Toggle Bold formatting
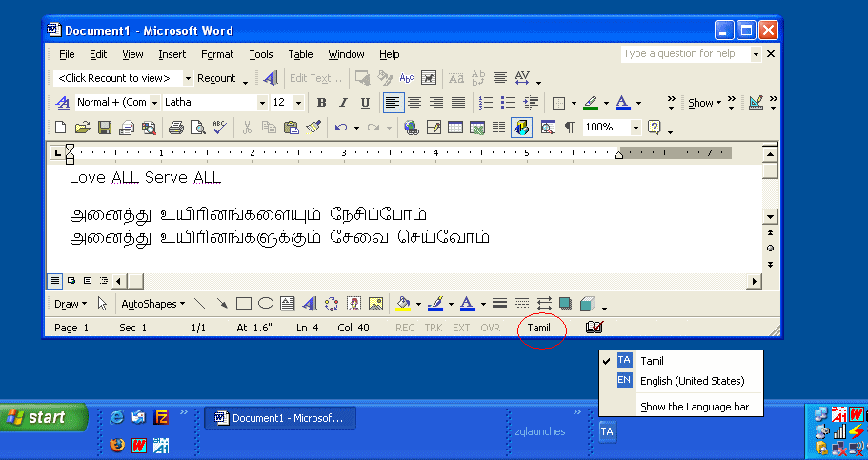868x460 pixels. 321,103
